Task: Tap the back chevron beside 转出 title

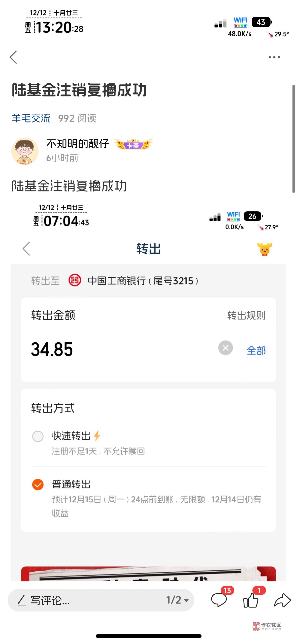Action: pos(26,249)
